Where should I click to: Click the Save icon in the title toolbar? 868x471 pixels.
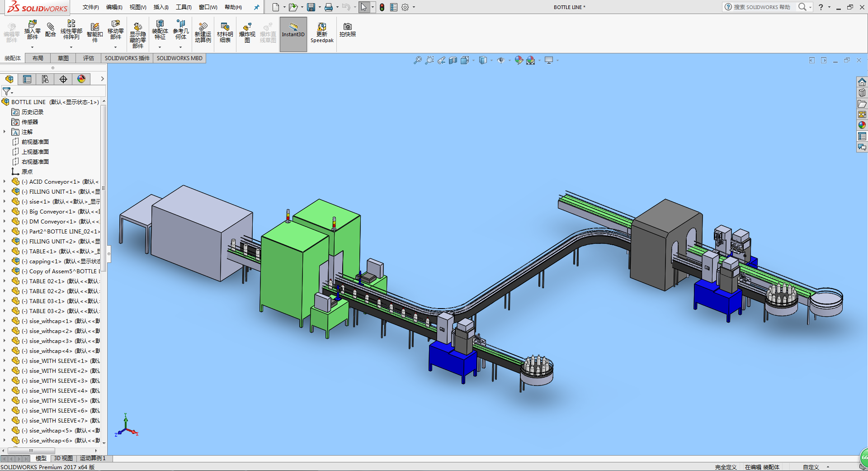(311, 7)
